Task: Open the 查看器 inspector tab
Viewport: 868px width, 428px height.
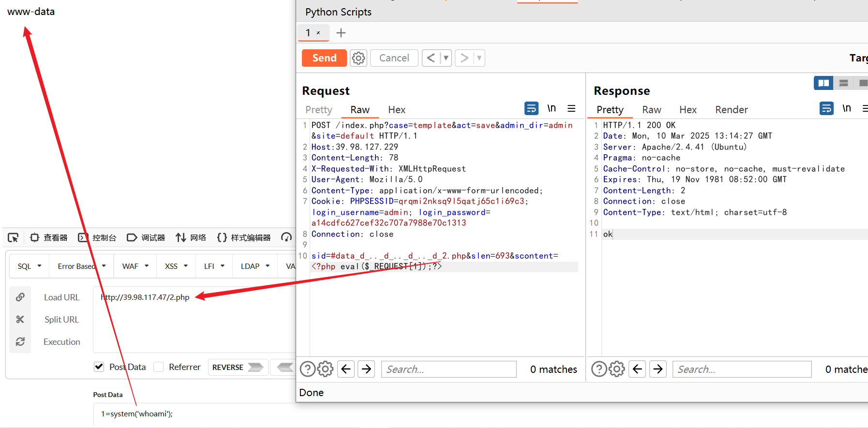Action: point(49,237)
